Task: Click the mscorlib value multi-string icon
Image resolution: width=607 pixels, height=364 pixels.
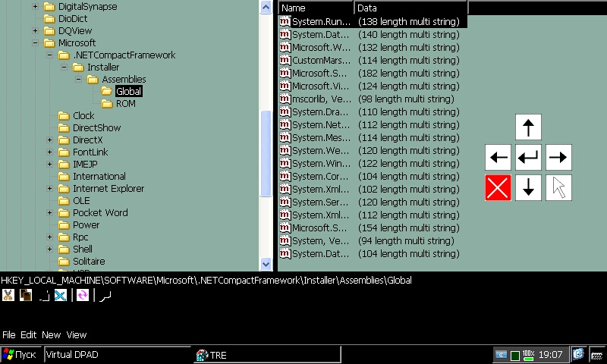Action: point(285,99)
